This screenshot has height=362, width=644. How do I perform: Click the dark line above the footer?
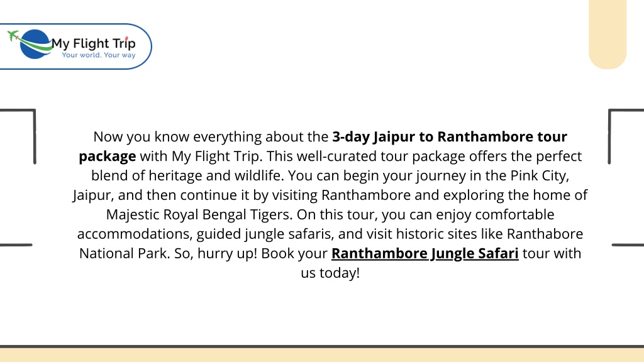click(x=322, y=346)
